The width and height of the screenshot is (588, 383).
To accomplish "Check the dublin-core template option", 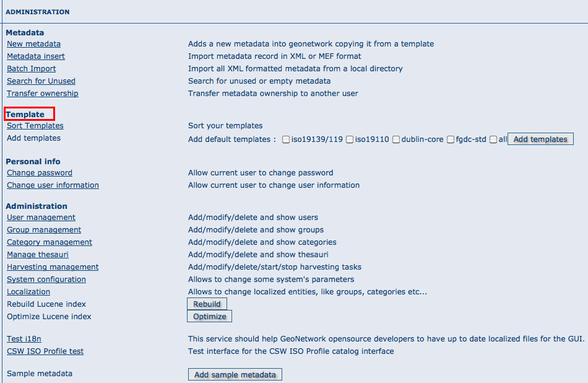I will pos(396,139).
